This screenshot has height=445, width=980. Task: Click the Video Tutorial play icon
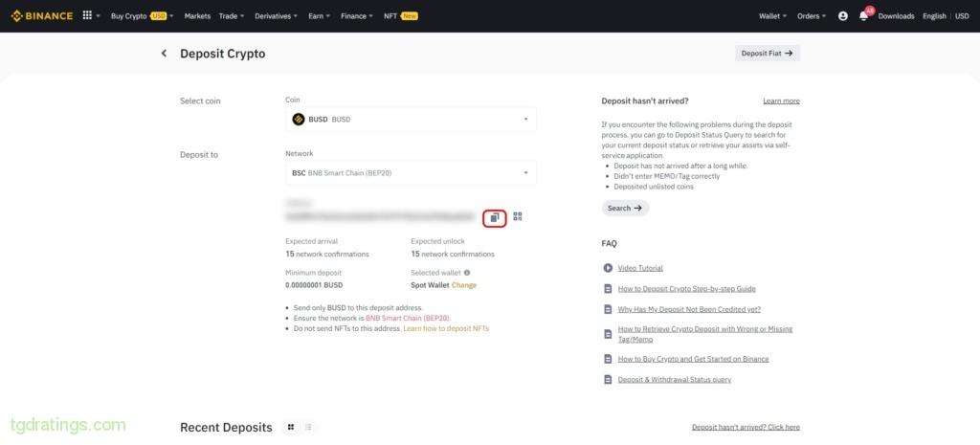point(608,268)
